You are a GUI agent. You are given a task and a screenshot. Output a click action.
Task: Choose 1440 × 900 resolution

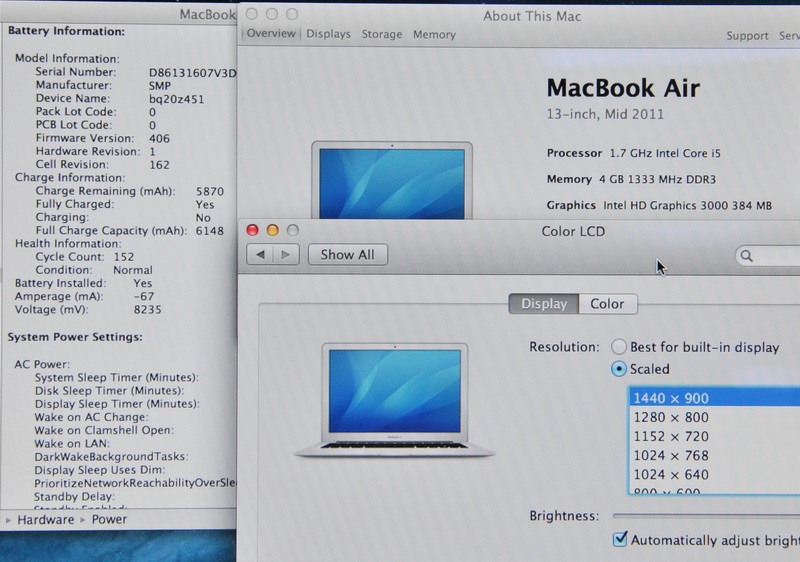click(714, 398)
